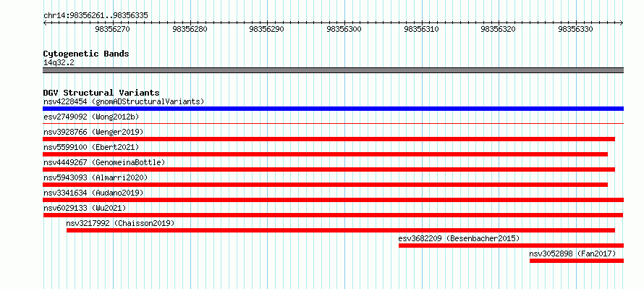This screenshot has width=644, height=289.
Task: Open variant nsv4449267 (GenomeinaBottle) label
Action: click(104, 162)
